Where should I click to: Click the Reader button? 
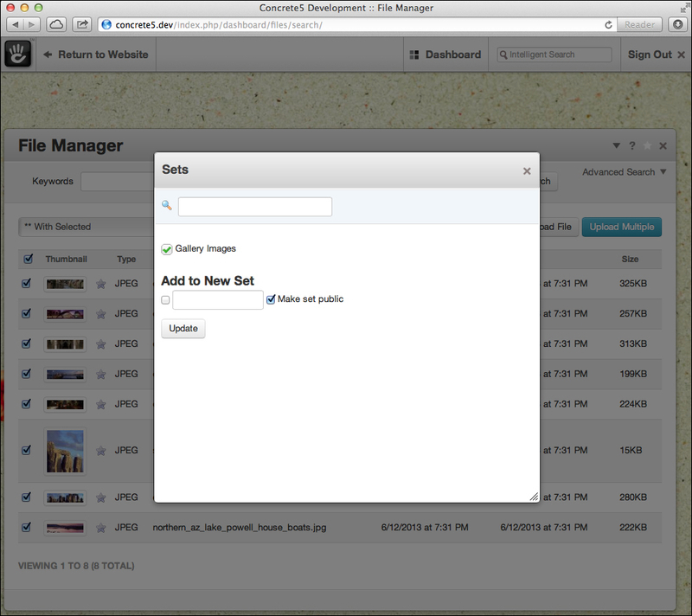(639, 25)
